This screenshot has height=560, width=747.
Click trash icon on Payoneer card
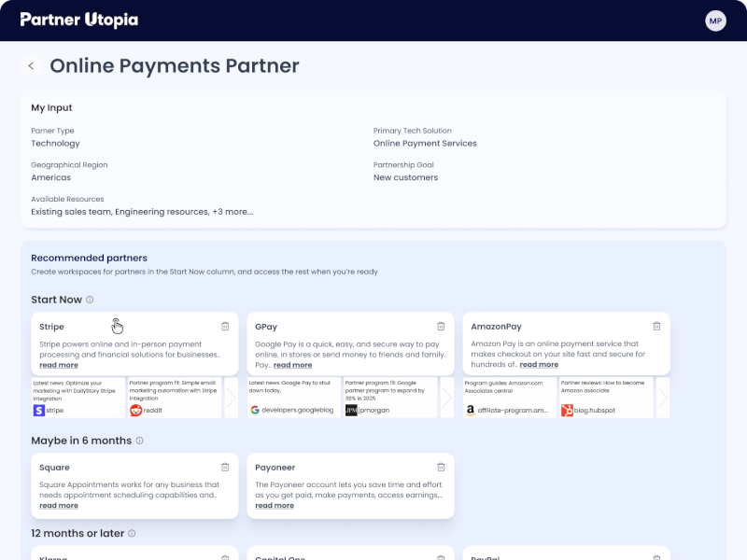[x=441, y=468]
